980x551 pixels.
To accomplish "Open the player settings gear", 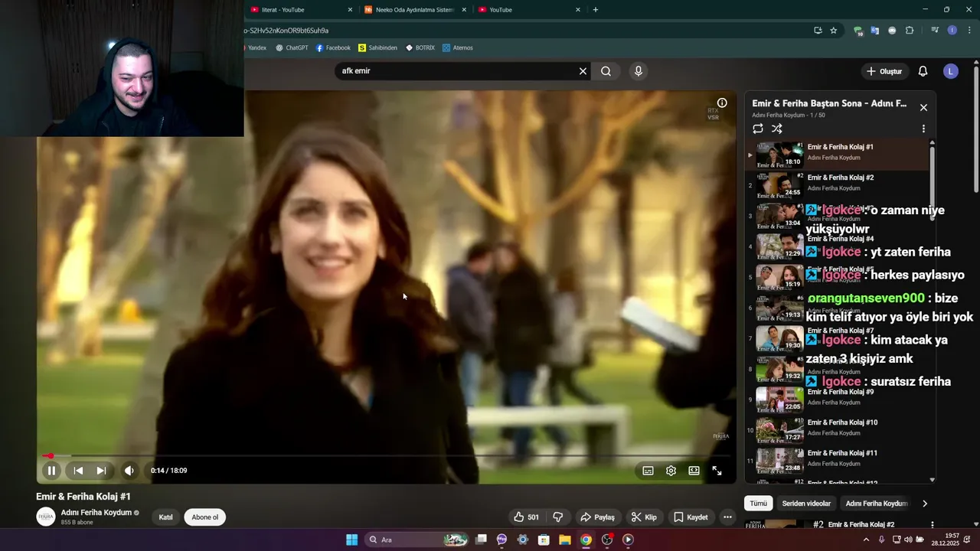I will 671,471.
